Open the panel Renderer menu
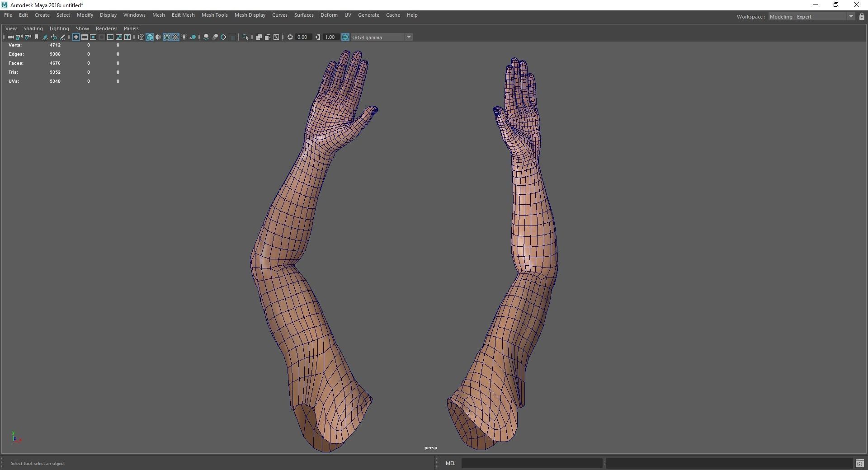 click(106, 28)
